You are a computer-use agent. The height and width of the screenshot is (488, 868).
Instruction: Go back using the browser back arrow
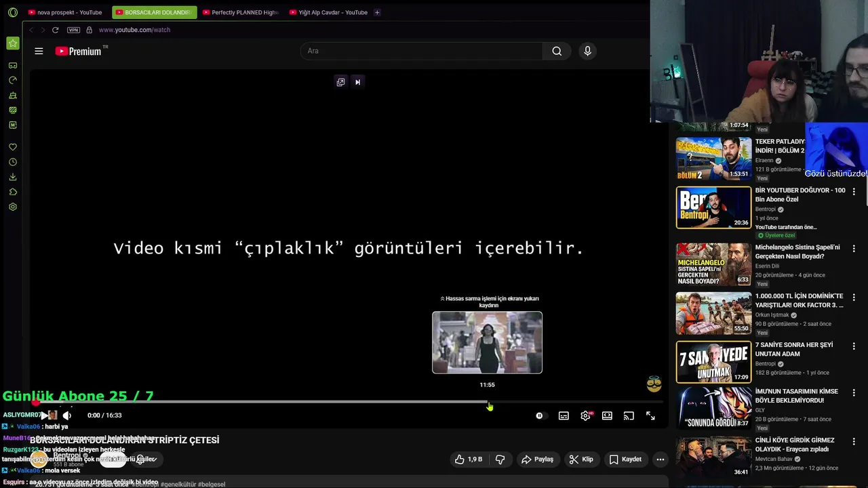31,30
